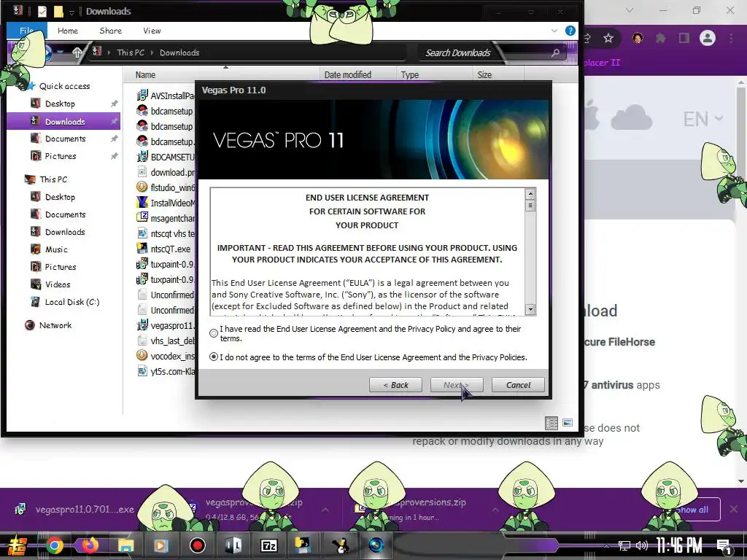Select the vegaspro11 installer file icon
The height and width of the screenshot is (560, 747).
pos(142,324)
